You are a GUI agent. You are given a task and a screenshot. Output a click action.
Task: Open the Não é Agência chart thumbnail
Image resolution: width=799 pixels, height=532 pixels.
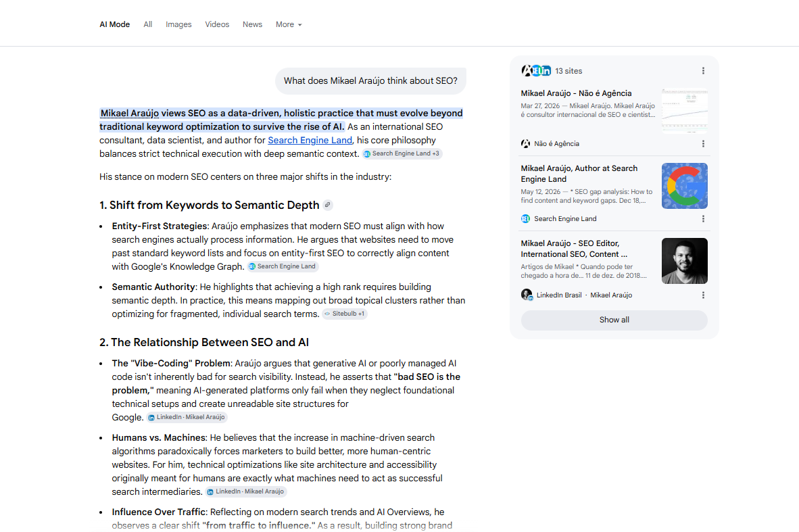(684, 111)
